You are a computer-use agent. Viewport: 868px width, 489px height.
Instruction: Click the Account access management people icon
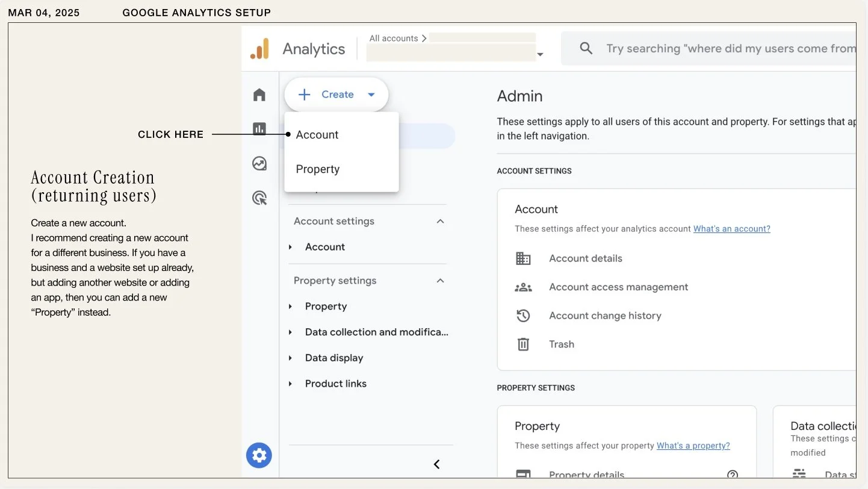pyautogui.click(x=524, y=287)
